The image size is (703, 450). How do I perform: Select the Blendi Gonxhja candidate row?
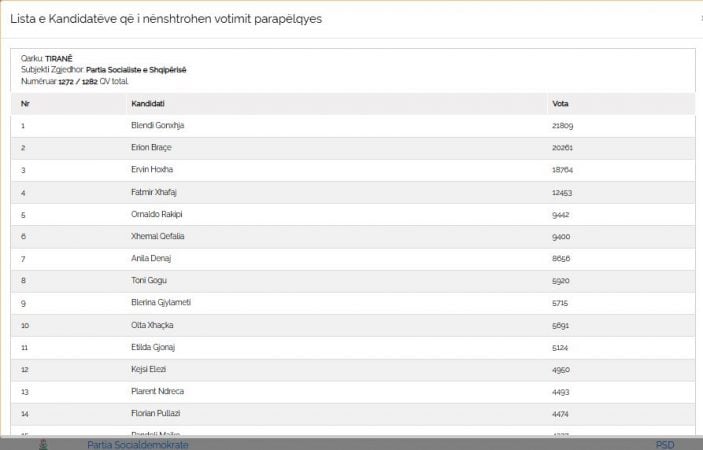[x=353, y=126]
